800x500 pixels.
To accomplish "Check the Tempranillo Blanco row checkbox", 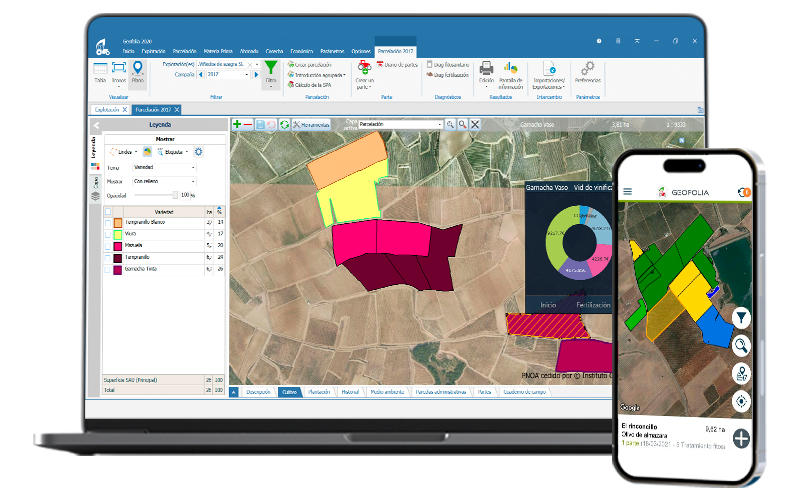I will point(108,223).
